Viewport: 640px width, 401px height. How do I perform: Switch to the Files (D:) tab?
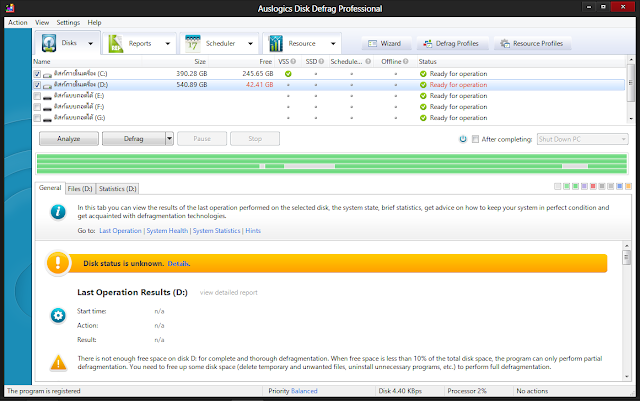pos(80,189)
